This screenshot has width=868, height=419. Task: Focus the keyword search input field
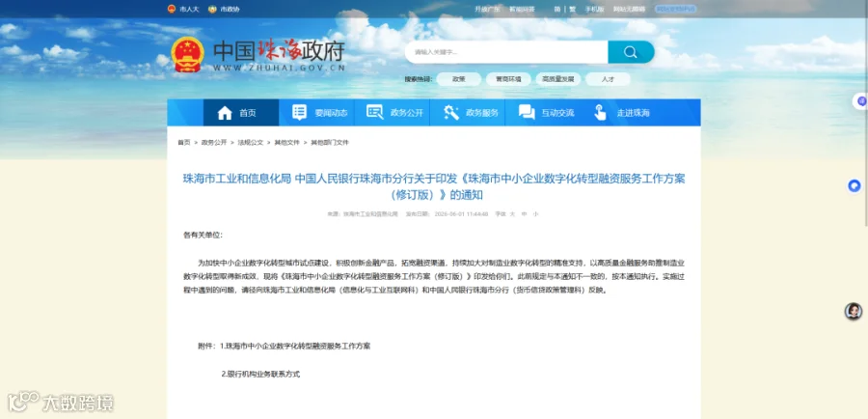(506, 52)
